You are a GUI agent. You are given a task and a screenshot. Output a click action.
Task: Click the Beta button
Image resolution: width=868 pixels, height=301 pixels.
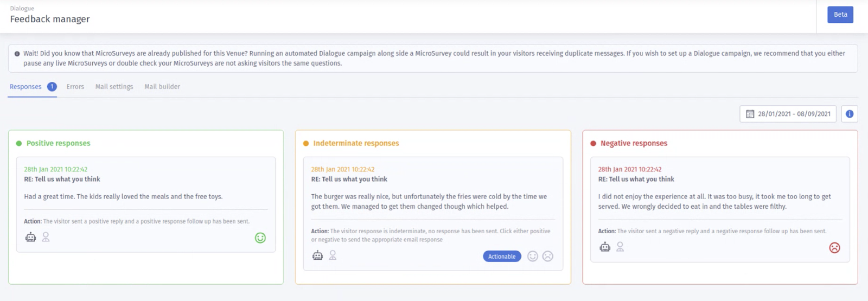point(840,15)
